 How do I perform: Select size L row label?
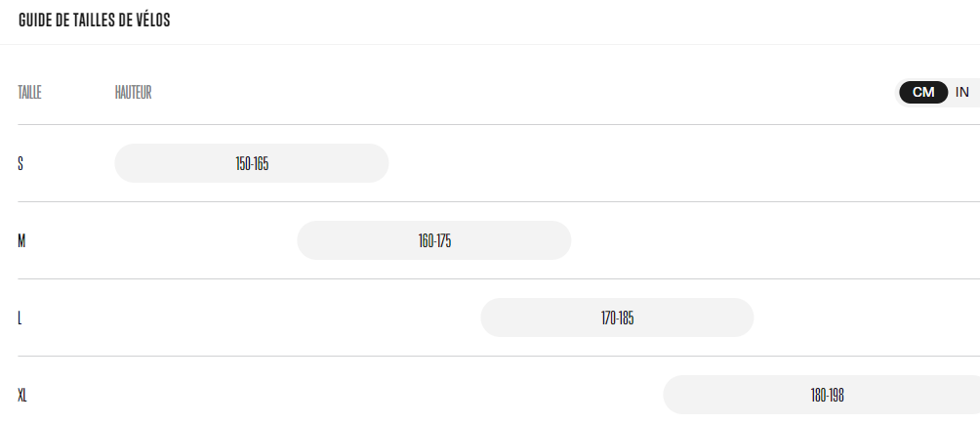(20, 318)
